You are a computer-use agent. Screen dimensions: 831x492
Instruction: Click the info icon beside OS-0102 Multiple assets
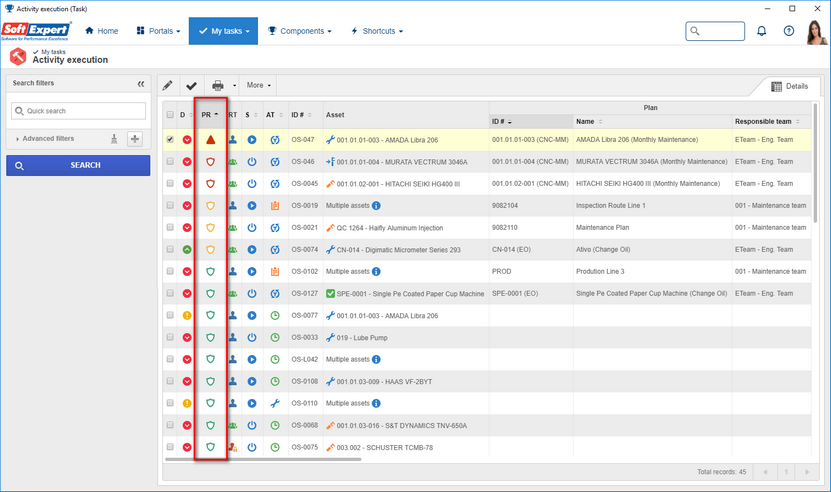376,271
